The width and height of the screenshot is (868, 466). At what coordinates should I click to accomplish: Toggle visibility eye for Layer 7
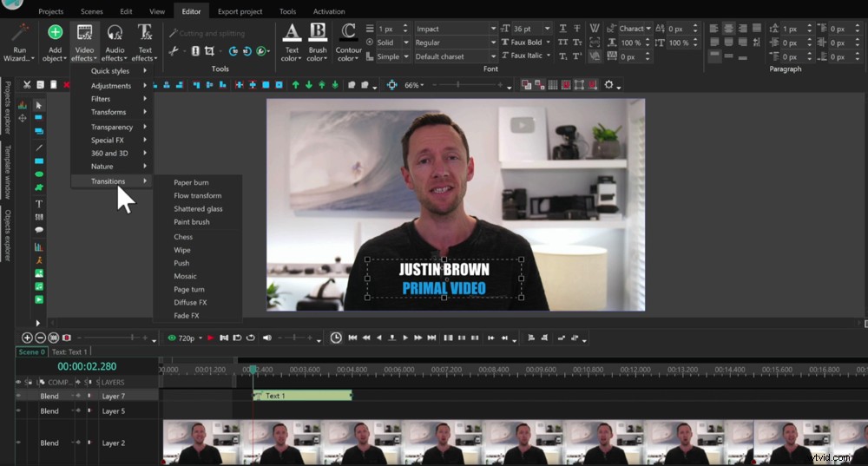click(19, 397)
